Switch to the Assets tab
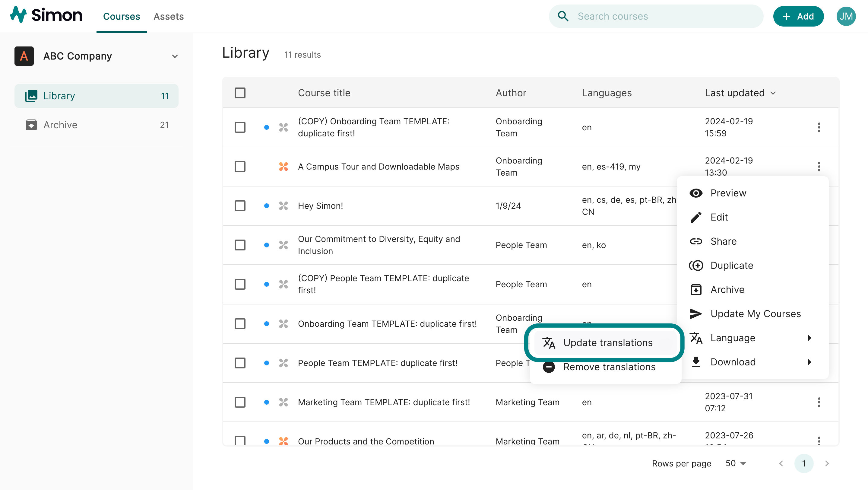This screenshot has width=868, height=490. tap(169, 16)
